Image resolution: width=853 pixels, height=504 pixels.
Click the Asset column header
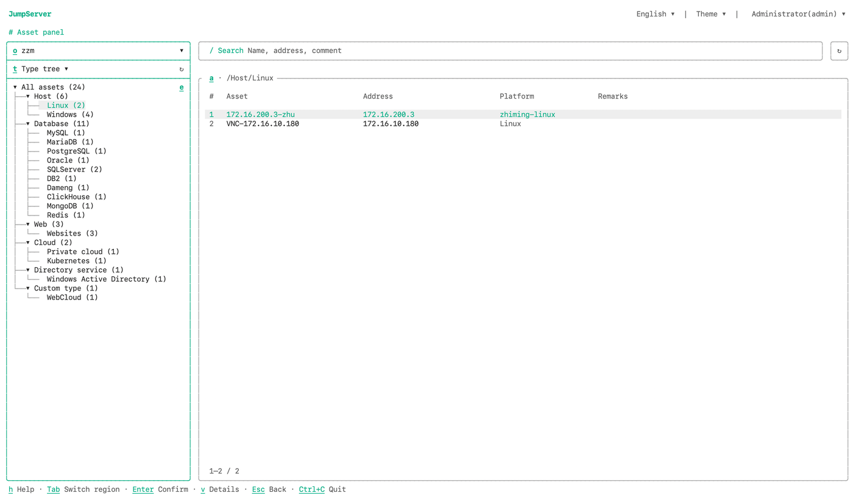point(237,97)
